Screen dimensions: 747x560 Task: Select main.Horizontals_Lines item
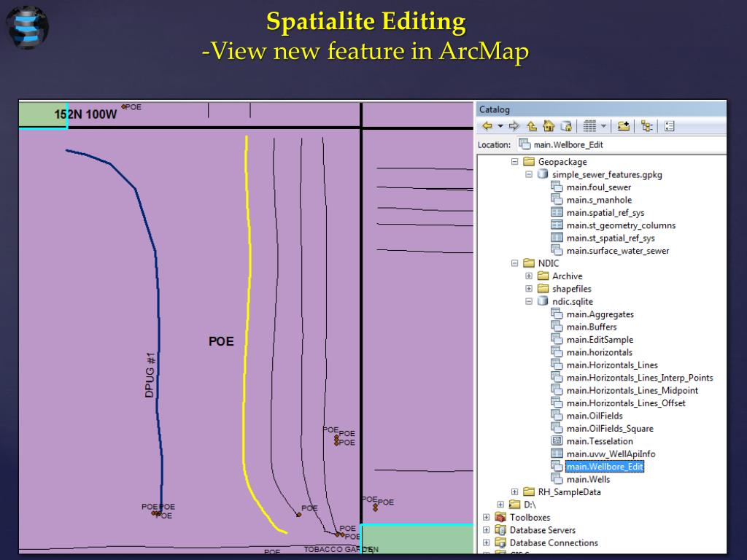click(x=612, y=365)
